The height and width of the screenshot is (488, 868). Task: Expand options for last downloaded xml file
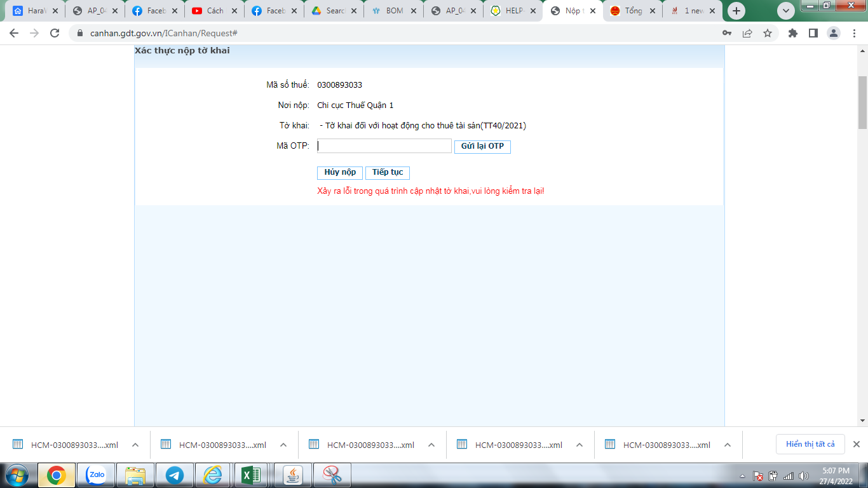728,445
